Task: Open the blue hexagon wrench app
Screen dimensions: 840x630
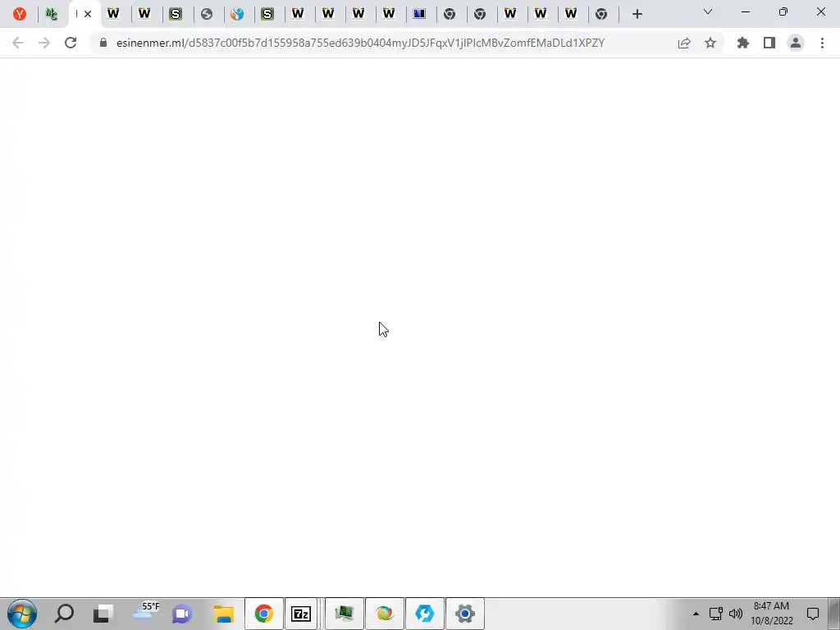Action: click(x=425, y=614)
